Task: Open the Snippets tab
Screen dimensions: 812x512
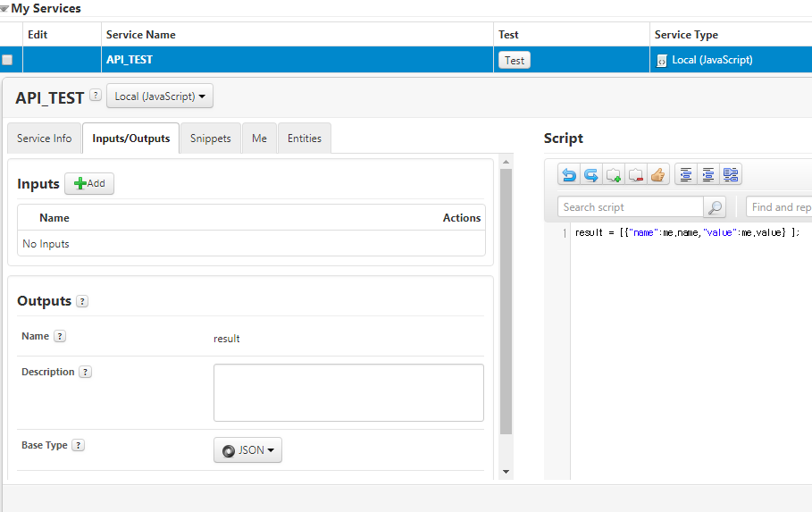Action: pyautogui.click(x=211, y=138)
